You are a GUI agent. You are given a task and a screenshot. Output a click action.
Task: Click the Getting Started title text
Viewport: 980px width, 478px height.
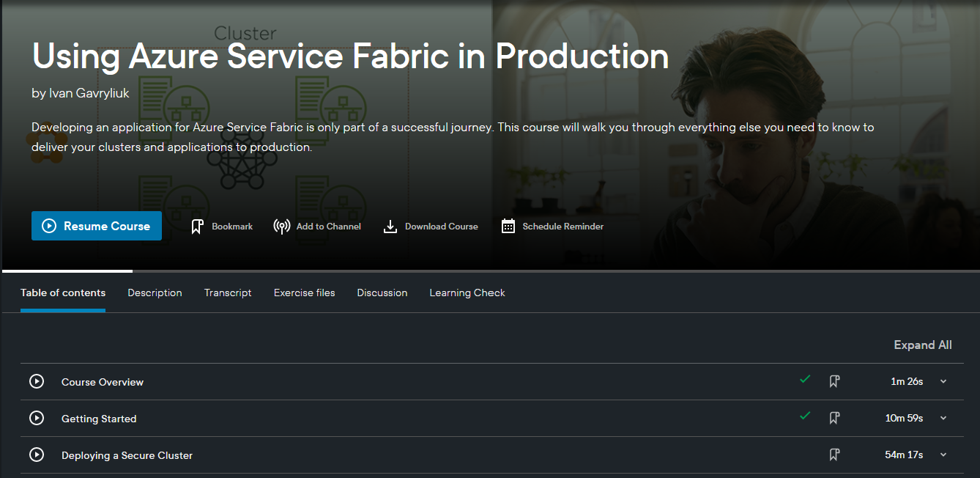[x=99, y=419]
